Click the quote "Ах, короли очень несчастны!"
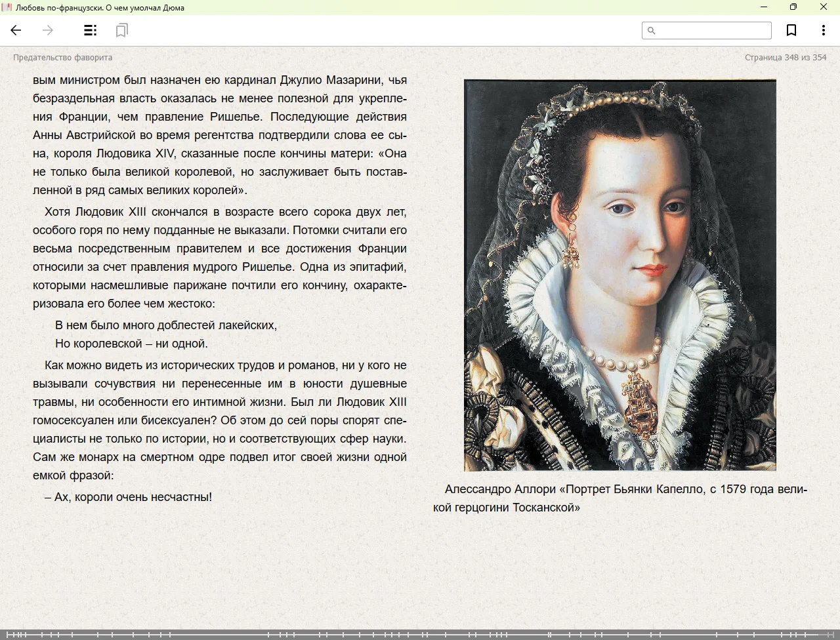840x640 pixels. coord(129,497)
